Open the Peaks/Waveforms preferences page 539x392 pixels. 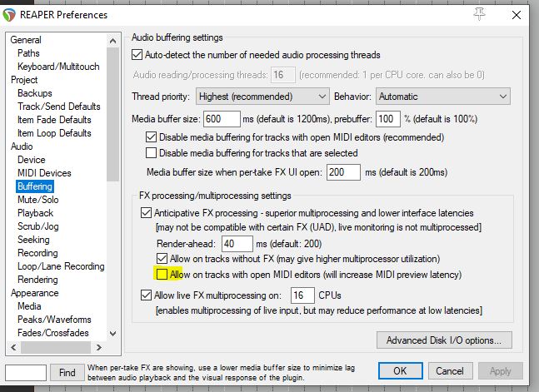pyautogui.click(x=54, y=320)
